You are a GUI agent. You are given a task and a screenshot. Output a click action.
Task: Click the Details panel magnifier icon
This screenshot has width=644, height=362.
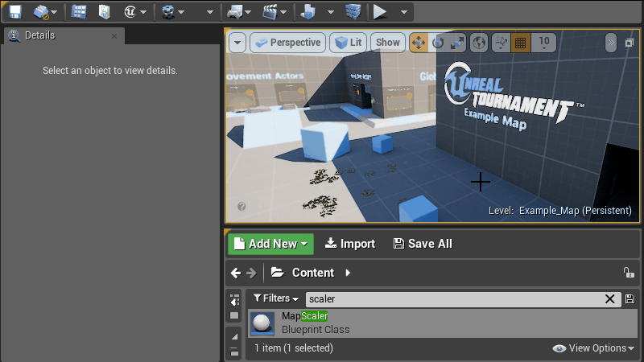[14, 35]
